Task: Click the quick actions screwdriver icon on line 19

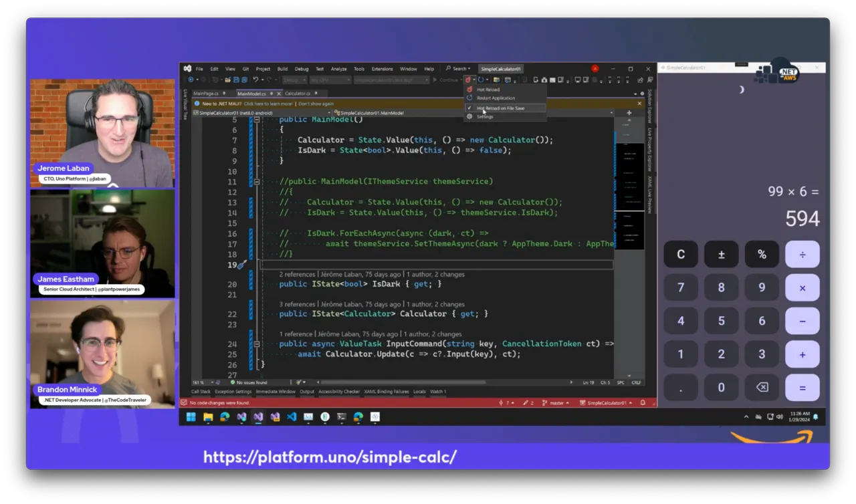Action: coord(242,265)
